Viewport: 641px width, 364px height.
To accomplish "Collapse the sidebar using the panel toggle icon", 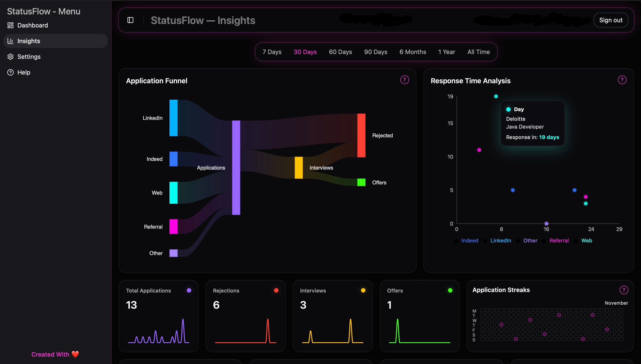I will click(130, 20).
